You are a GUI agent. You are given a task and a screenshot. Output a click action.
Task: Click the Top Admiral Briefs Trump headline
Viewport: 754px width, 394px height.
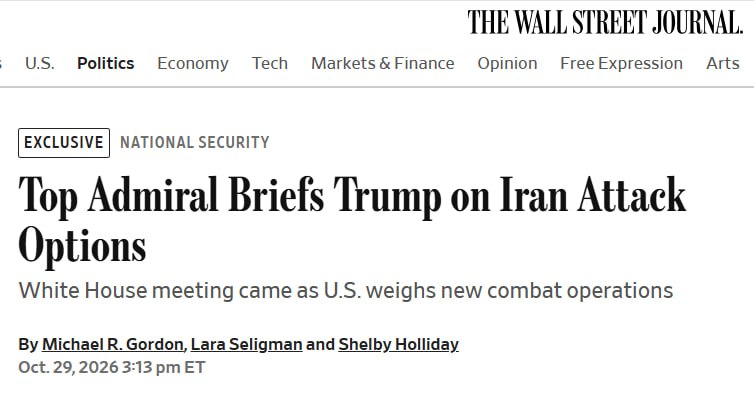(x=352, y=219)
